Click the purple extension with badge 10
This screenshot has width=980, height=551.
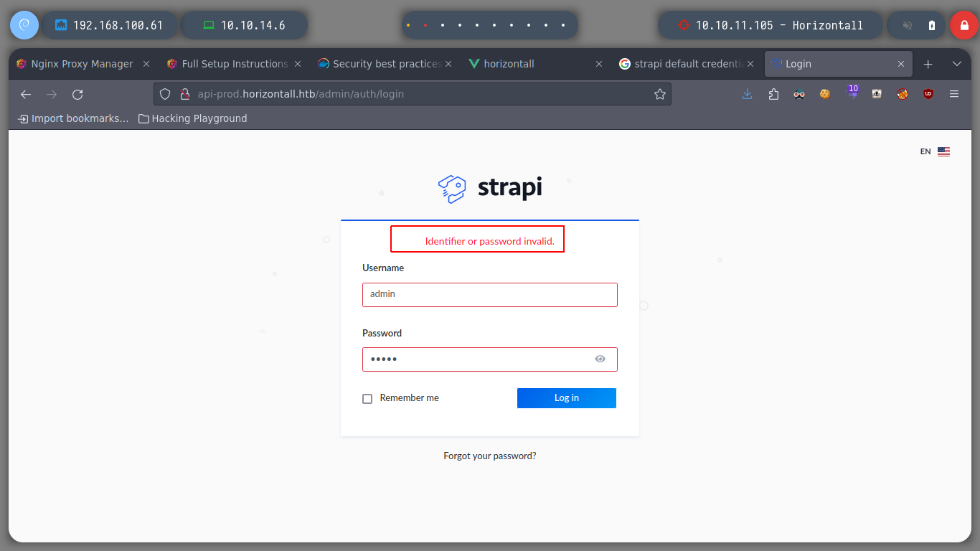852,92
